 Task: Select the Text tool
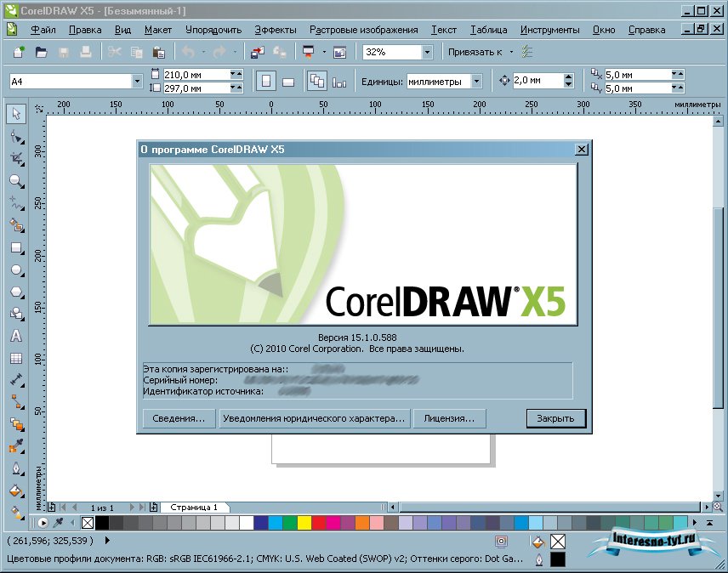pyautogui.click(x=16, y=336)
